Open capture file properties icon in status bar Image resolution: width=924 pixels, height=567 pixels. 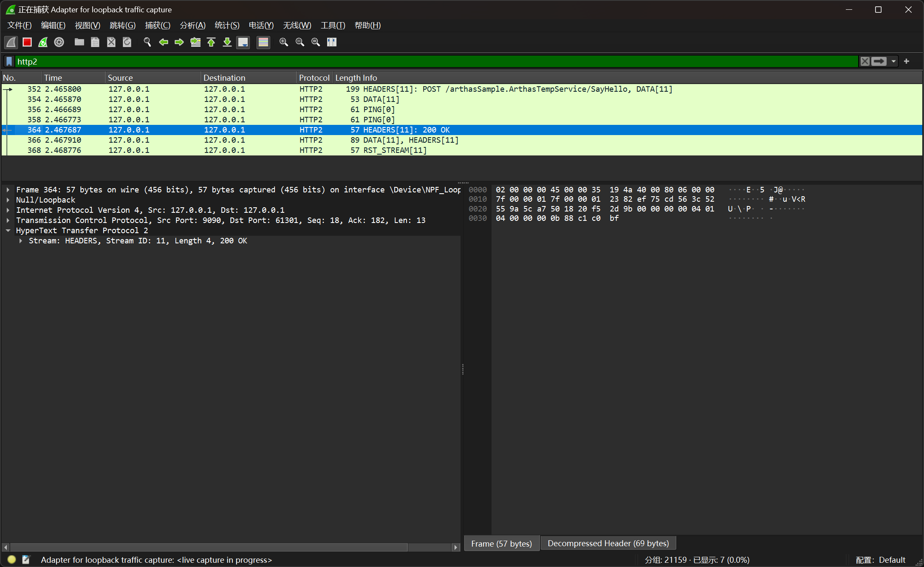(26, 560)
